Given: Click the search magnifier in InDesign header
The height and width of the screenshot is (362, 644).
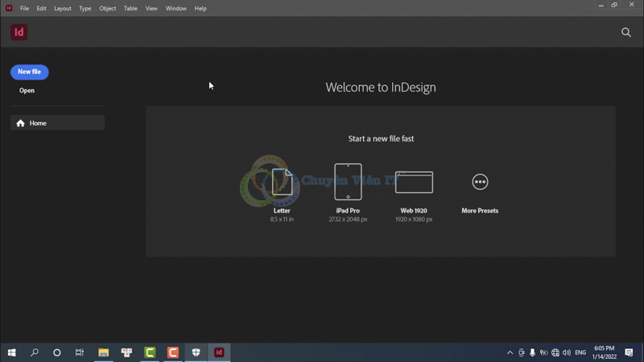Looking at the screenshot, I should [625, 32].
